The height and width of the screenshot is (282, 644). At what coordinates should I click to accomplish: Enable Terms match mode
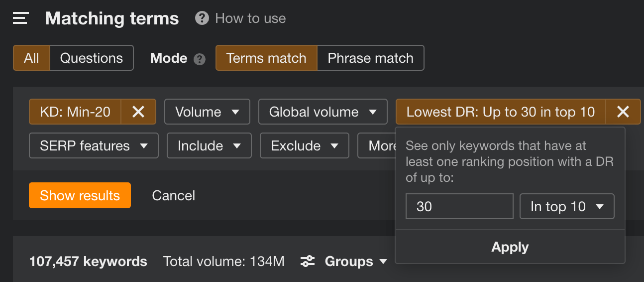266,58
